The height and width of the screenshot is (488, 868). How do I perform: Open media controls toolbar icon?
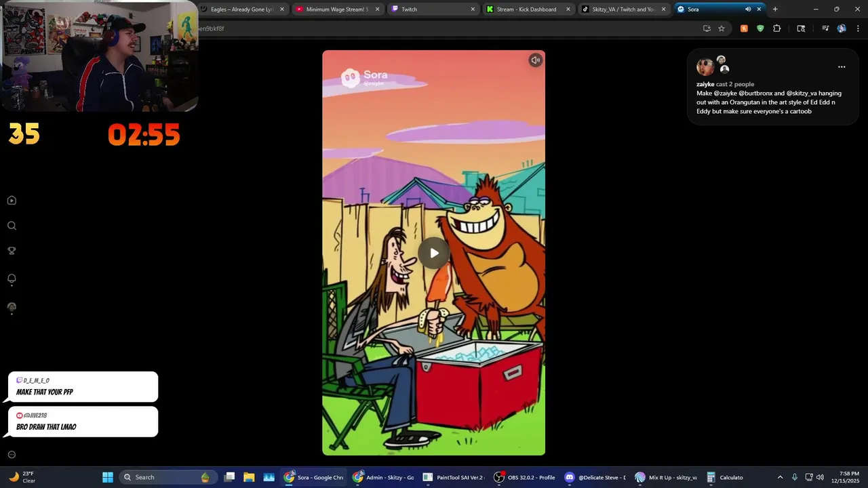(x=825, y=28)
